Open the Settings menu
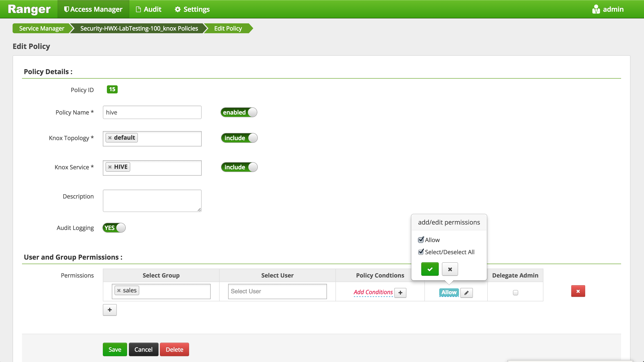 [x=192, y=9]
